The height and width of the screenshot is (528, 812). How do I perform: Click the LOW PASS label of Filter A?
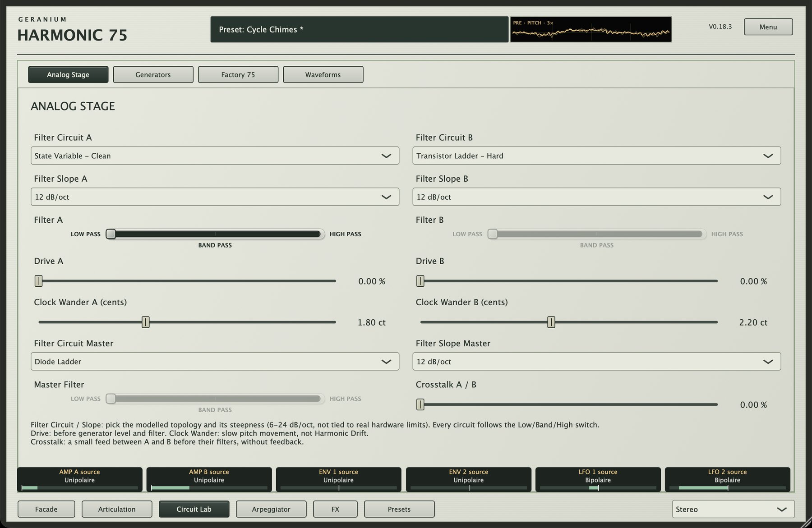tap(86, 234)
